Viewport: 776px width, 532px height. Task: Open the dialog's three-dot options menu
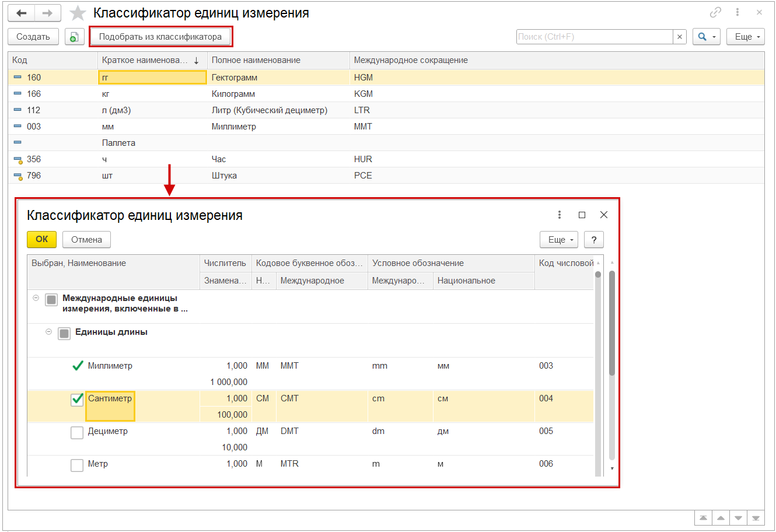(560, 215)
